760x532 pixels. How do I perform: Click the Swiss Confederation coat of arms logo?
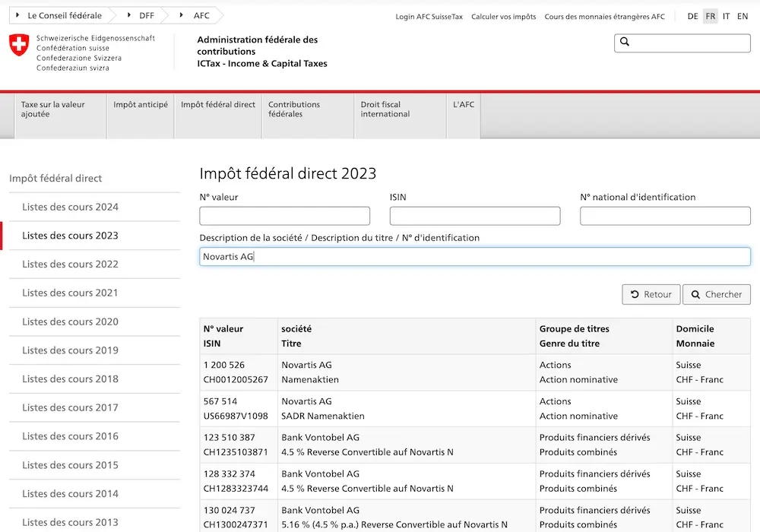(18, 45)
